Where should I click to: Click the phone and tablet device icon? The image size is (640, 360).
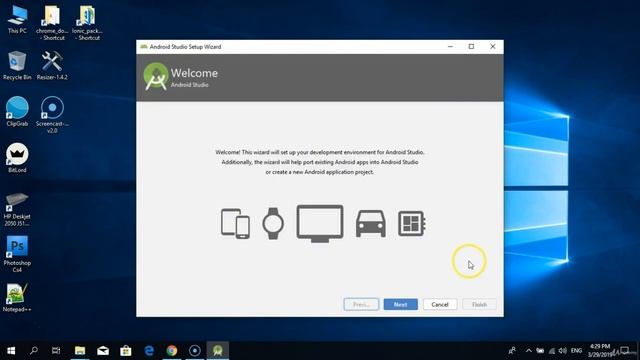pyautogui.click(x=235, y=224)
